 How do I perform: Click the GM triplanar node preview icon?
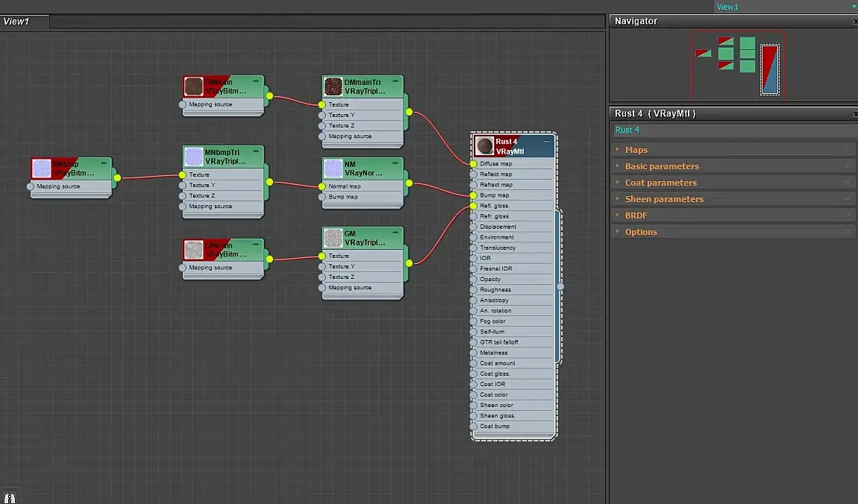tap(333, 238)
